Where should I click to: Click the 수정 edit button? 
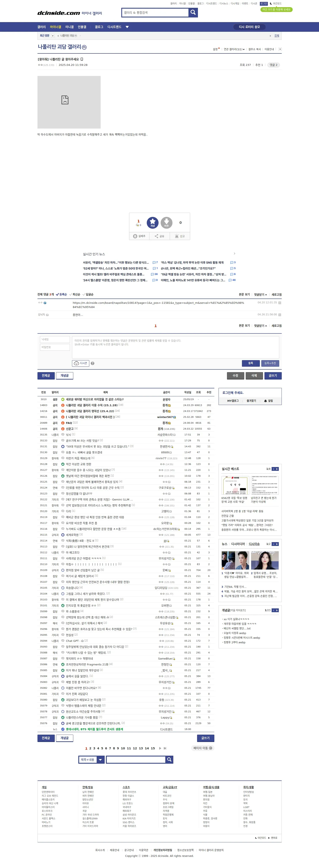pyautogui.click(x=235, y=376)
